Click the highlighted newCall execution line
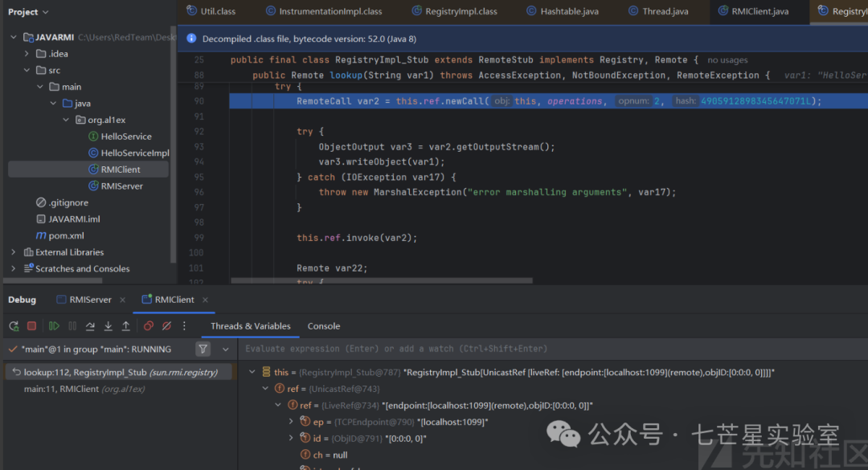The image size is (868, 470). coord(548,101)
